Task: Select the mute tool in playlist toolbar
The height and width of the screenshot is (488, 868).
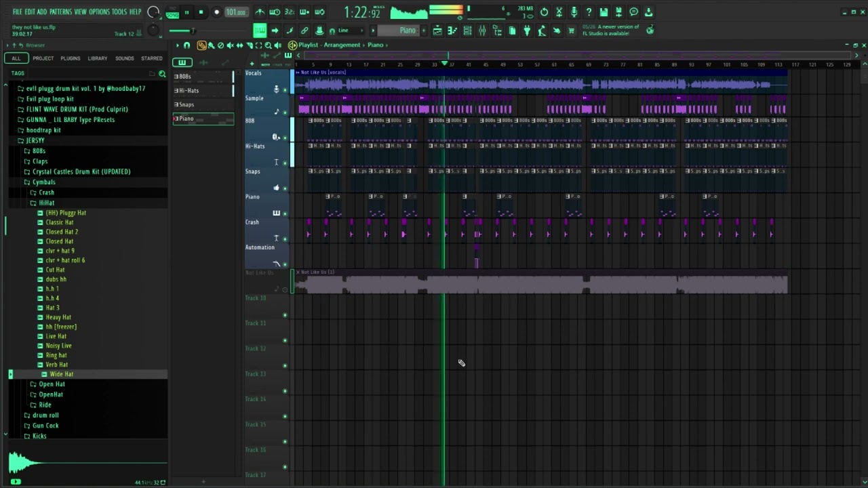Action: tap(230, 45)
